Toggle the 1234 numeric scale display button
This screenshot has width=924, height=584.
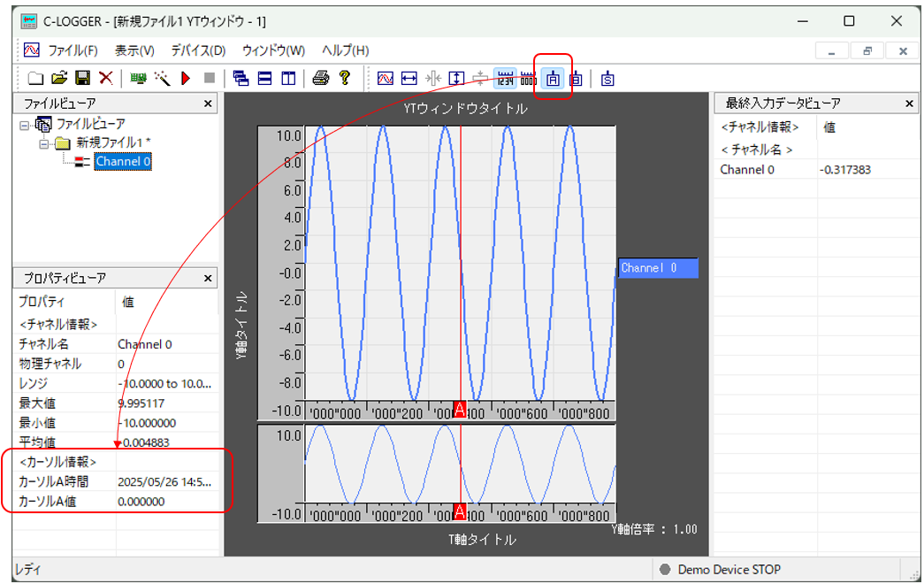click(x=505, y=79)
